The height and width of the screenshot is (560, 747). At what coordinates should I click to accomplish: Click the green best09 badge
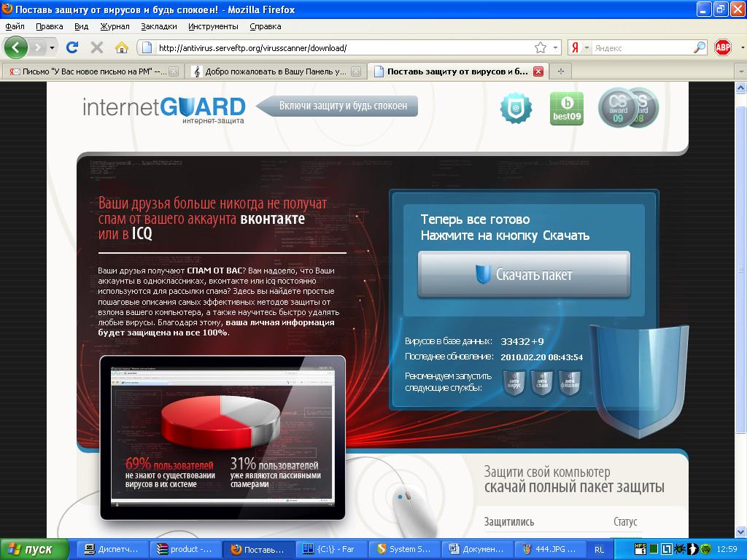tap(566, 109)
